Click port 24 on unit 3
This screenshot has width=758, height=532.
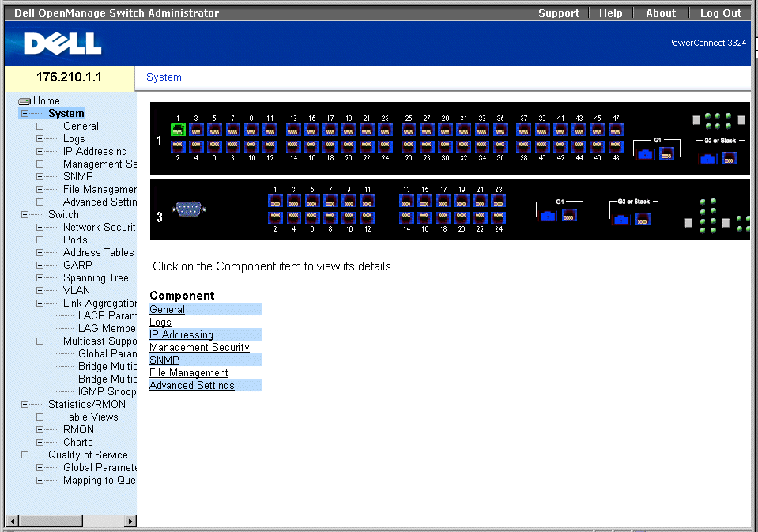tap(499, 217)
